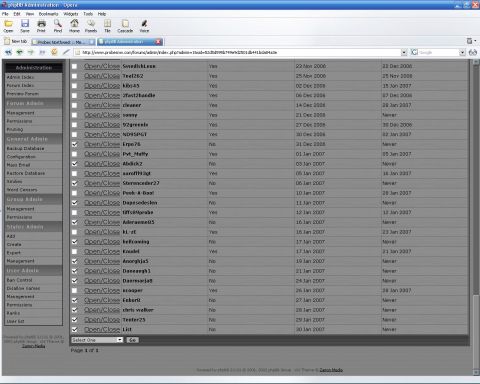The width and height of the screenshot is (480, 384).
Task: Check the box for user Pvt_Muffy
Action: pos(74,154)
